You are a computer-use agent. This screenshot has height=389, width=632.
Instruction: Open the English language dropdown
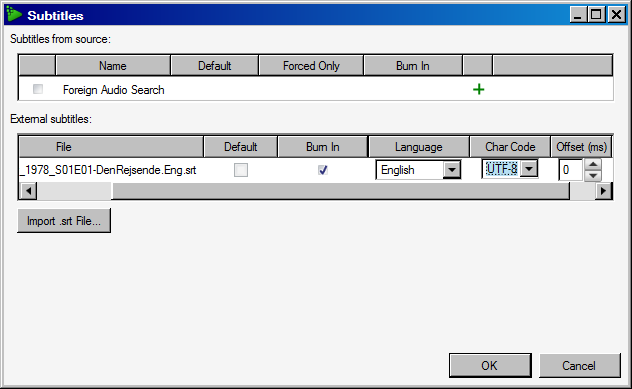click(x=452, y=170)
